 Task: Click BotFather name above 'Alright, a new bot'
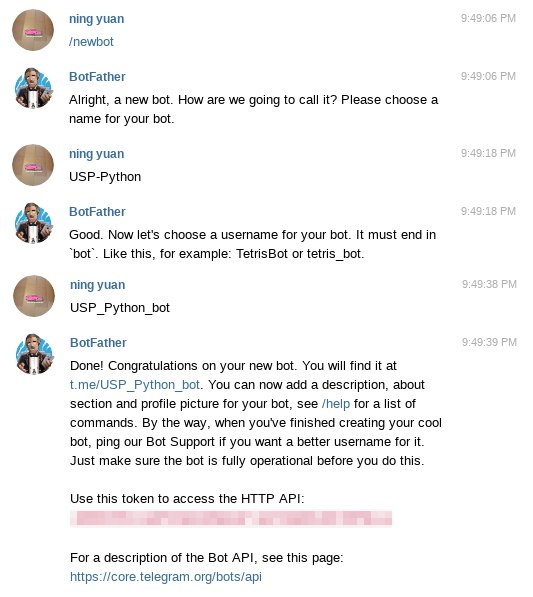97,77
